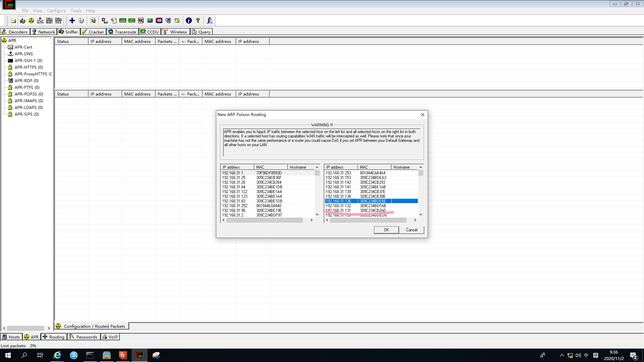The width and height of the screenshot is (644, 362).
Task: Select the APR root tree node
Action: [x=12, y=40]
